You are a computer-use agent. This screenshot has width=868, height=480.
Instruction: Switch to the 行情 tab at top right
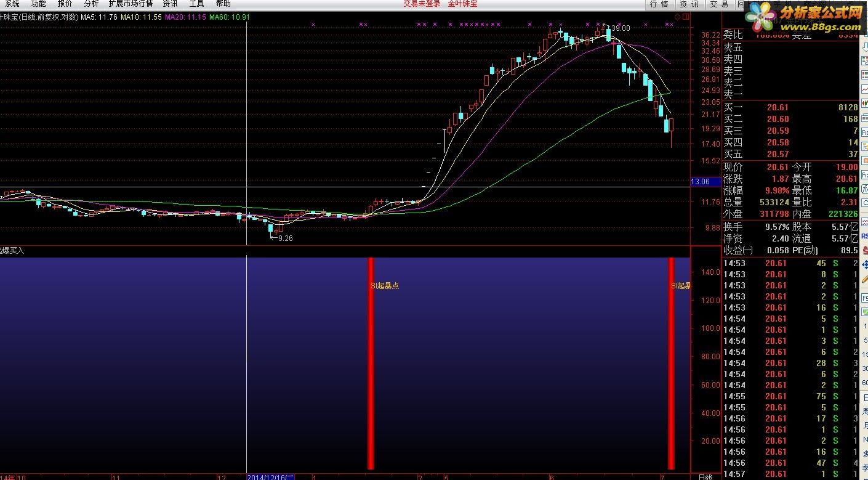click(x=659, y=4)
